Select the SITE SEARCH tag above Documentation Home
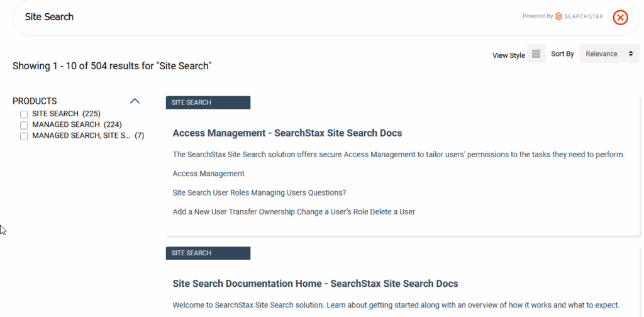644x317 pixels. [x=208, y=253]
